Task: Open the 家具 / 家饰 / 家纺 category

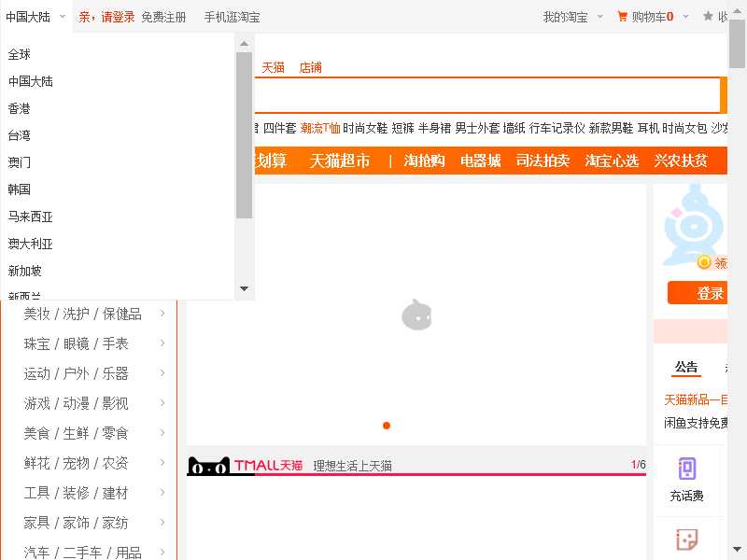Action: coord(77,523)
